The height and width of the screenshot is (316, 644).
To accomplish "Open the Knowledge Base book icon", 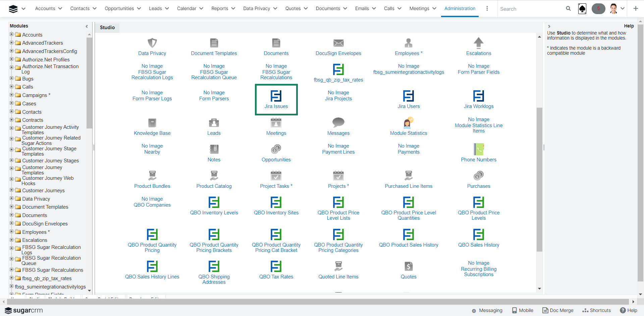I will (152, 123).
